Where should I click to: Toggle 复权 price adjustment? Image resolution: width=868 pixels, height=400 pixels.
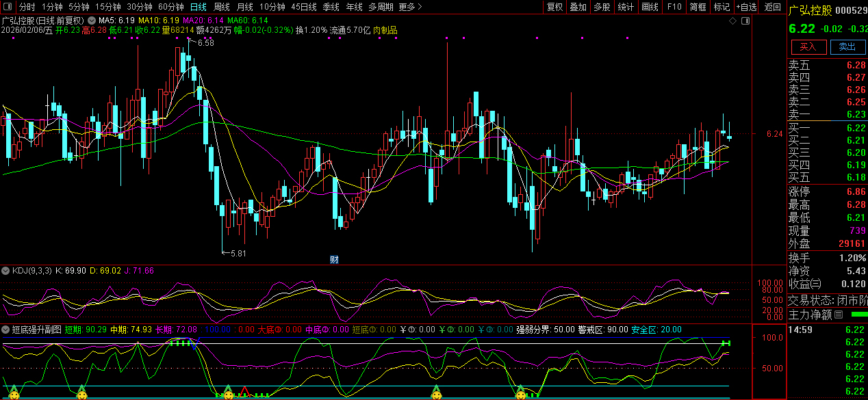click(x=554, y=7)
